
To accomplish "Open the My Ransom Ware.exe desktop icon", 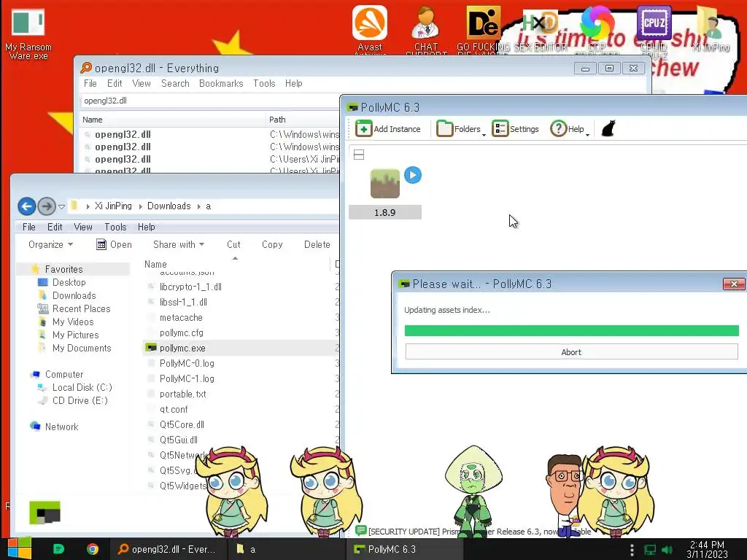I will [28, 34].
